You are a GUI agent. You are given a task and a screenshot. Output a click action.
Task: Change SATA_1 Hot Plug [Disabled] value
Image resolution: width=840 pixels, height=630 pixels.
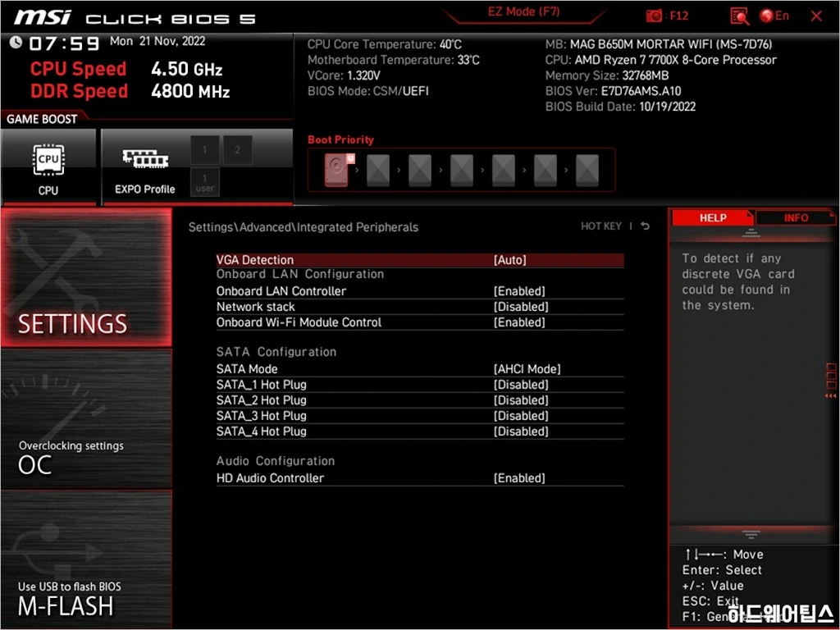pos(521,384)
